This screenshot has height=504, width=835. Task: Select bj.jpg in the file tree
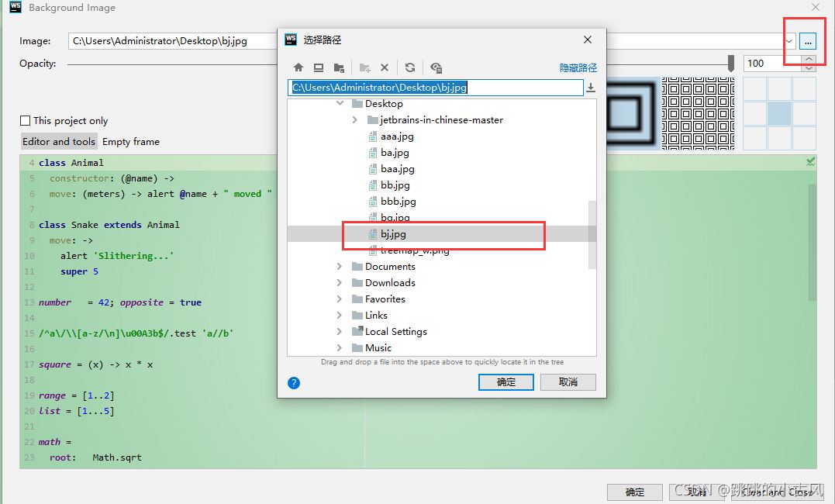tap(393, 234)
